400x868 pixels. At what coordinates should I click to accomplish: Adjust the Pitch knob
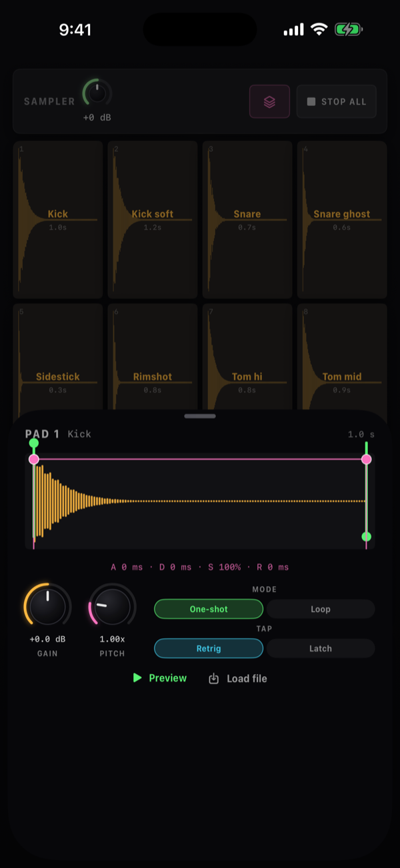[x=112, y=606]
